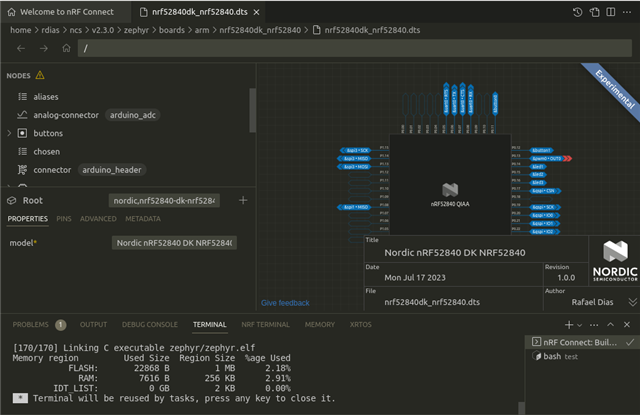The width and height of the screenshot is (640, 415).
Task: Go back with the left arrow navigation button
Action: [21, 49]
